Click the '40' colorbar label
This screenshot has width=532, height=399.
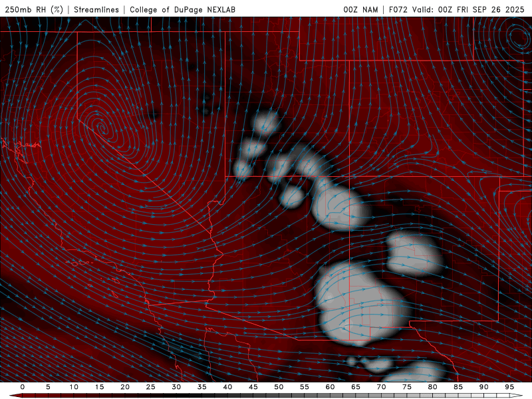click(x=227, y=387)
